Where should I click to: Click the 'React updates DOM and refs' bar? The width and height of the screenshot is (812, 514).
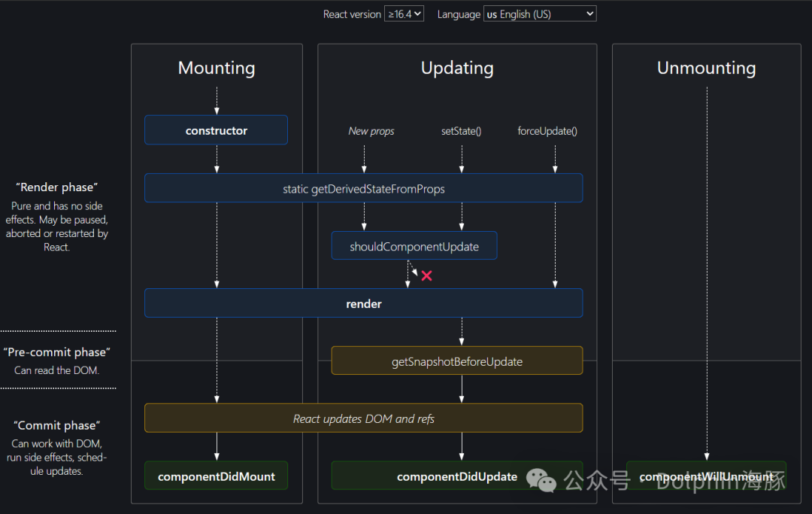click(364, 418)
